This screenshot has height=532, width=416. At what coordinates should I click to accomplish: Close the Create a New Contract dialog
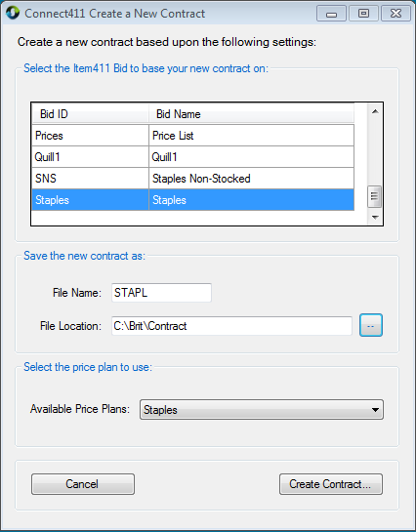coord(395,14)
